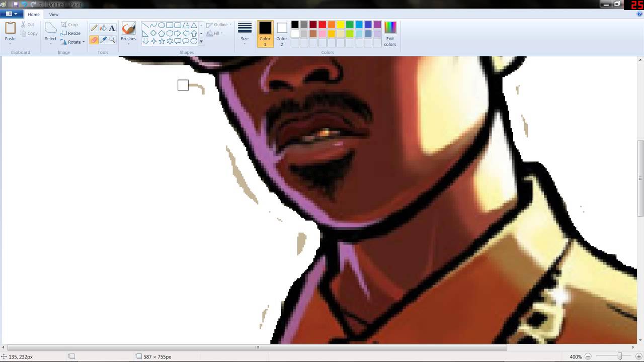Viewport: 644px width, 362px height.
Task: Switch to the Home tab
Action: tap(34, 15)
